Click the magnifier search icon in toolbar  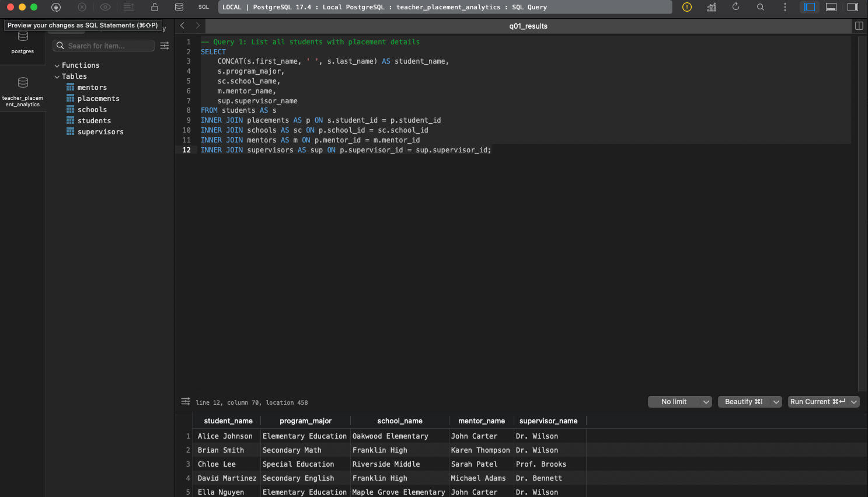pyautogui.click(x=760, y=7)
